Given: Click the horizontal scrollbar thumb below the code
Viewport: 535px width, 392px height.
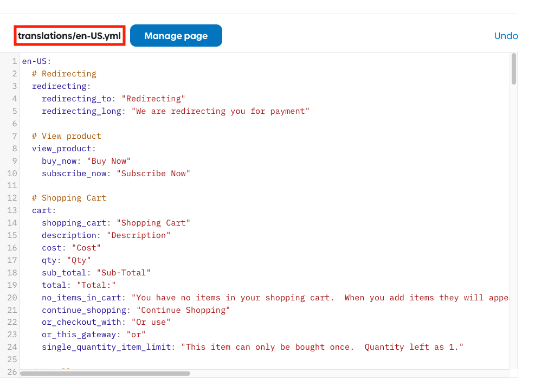Looking at the screenshot, I should pyautogui.click(x=105, y=374).
